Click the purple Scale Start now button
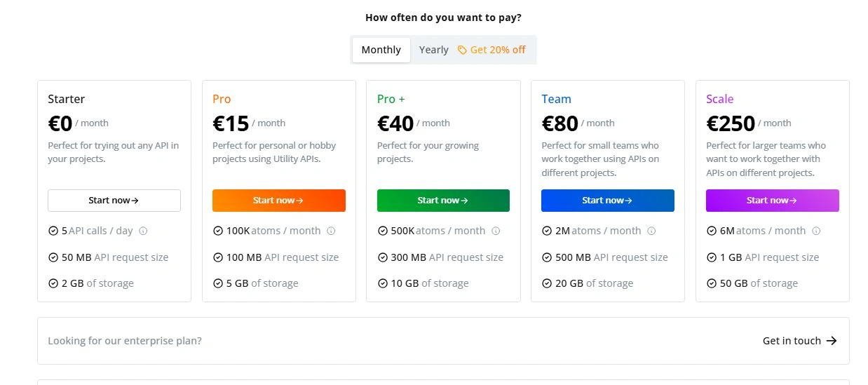This screenshot has width=868, height=385. (773, 201)
